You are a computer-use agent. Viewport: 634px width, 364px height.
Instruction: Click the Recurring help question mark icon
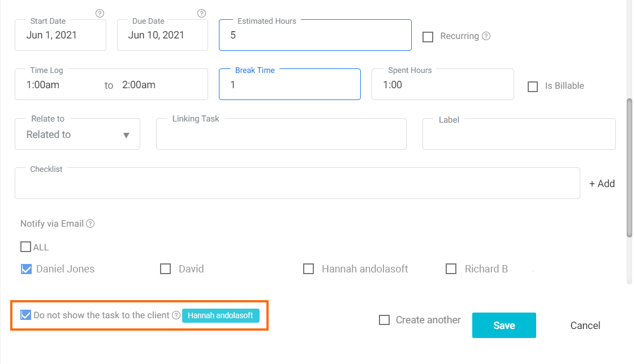(486, 36)
